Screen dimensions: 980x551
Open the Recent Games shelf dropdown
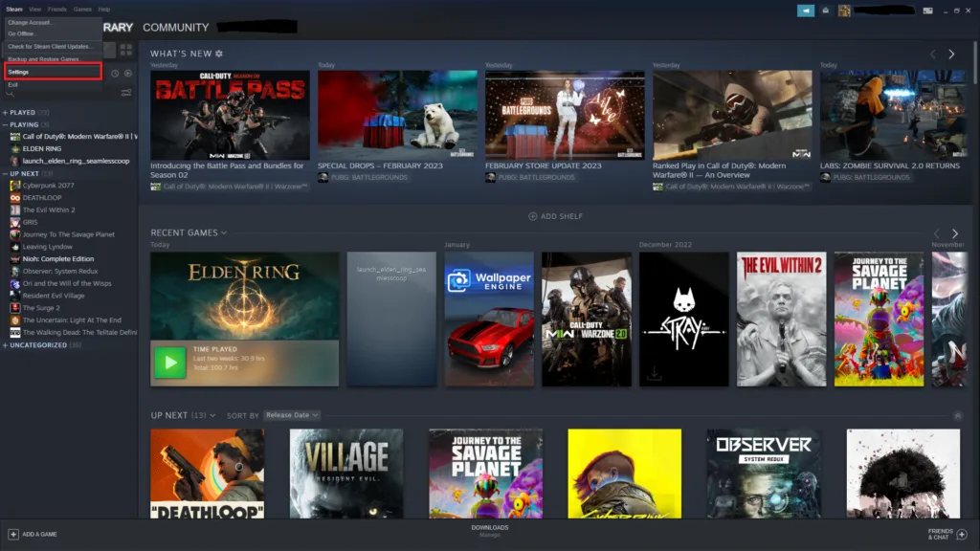pos(224,232)
